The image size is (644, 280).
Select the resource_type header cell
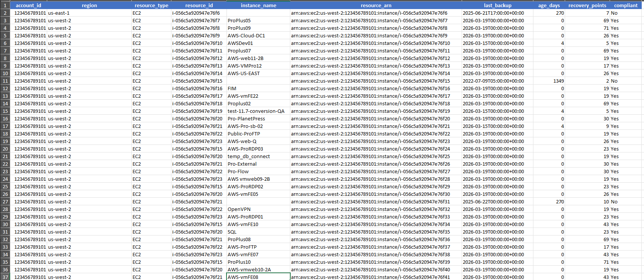(x=151, y=5)
